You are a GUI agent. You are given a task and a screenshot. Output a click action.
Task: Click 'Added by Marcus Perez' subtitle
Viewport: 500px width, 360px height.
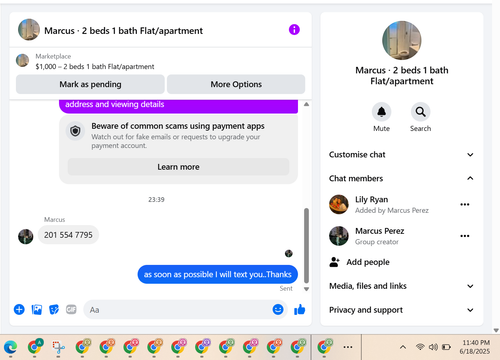392,210
